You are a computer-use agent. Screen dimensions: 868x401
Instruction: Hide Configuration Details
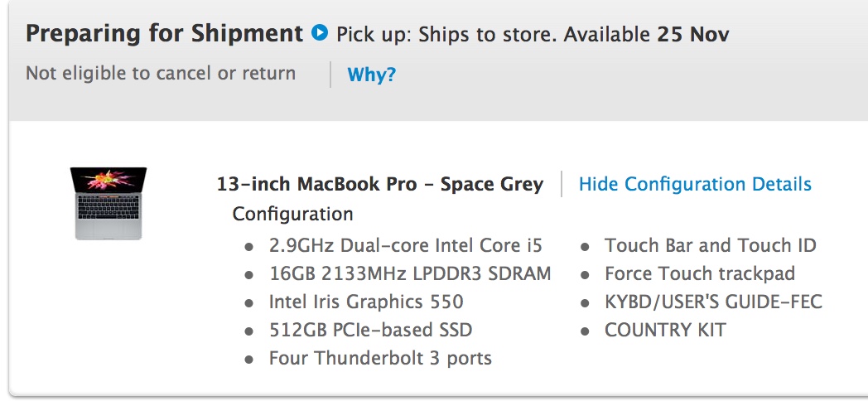tap(695, 184)
